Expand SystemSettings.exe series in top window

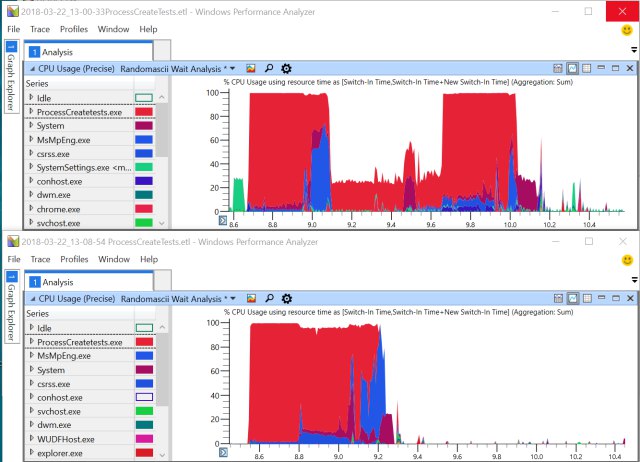point(31,167)
